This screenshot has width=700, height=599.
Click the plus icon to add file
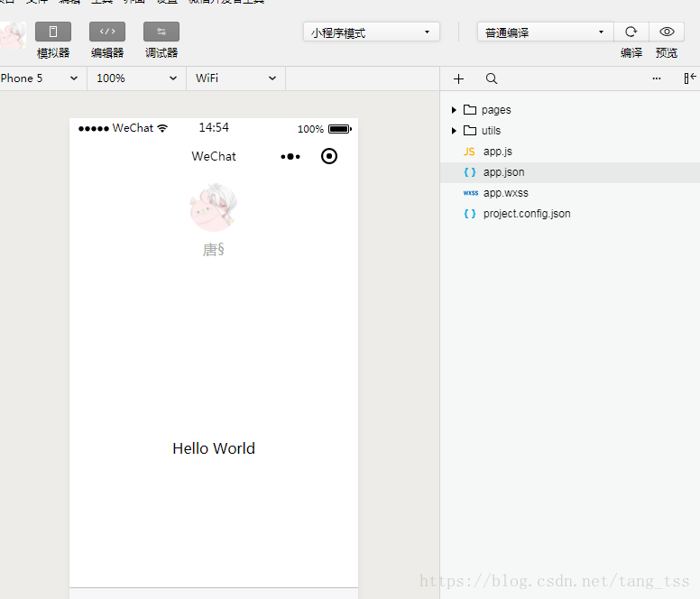tap(458, 79)
